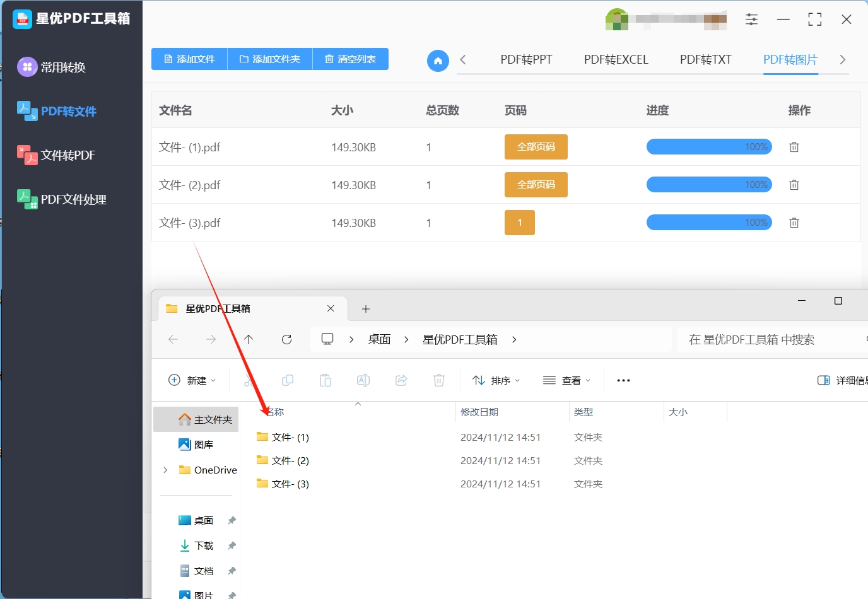Viewport: 868px width, 599px height.
Task: Select 主文件夹 in navigation pane
Action: point(196,419)
